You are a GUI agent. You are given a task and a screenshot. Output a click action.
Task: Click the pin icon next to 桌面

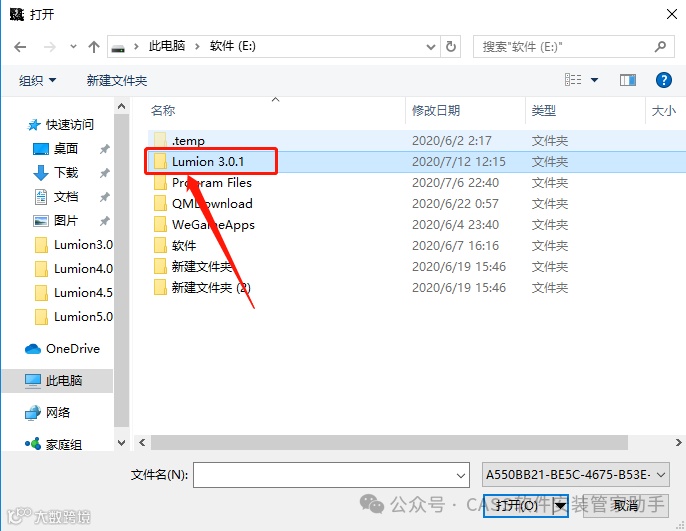pyautogui.click(x=104, y=149)
